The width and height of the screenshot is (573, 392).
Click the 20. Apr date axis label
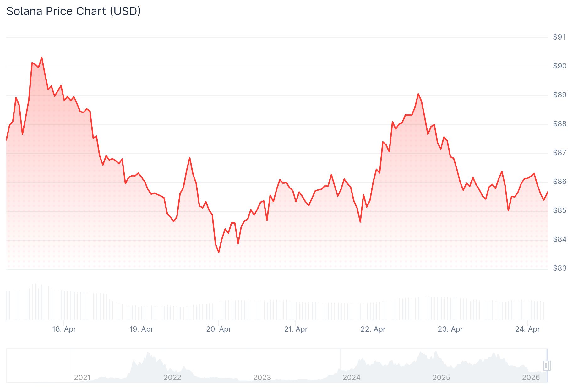pos(219,329)
